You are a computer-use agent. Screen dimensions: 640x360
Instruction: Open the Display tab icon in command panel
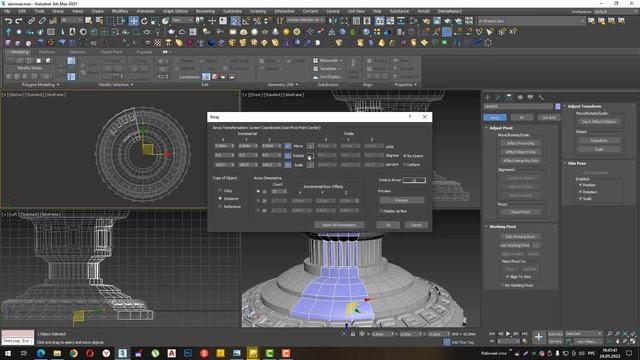(530, 97)
